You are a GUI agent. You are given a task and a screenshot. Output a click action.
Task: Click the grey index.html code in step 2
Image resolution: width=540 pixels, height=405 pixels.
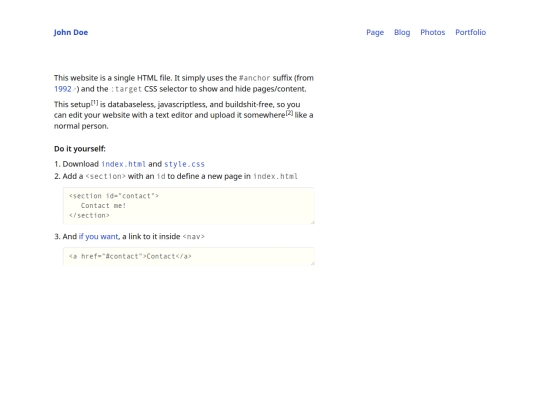[275, 176]
